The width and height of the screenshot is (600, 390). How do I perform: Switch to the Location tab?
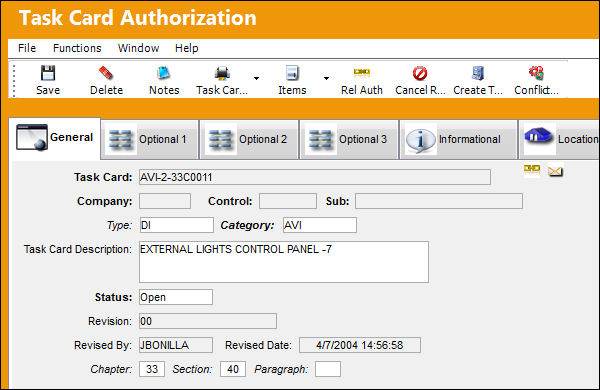[559, 139]
